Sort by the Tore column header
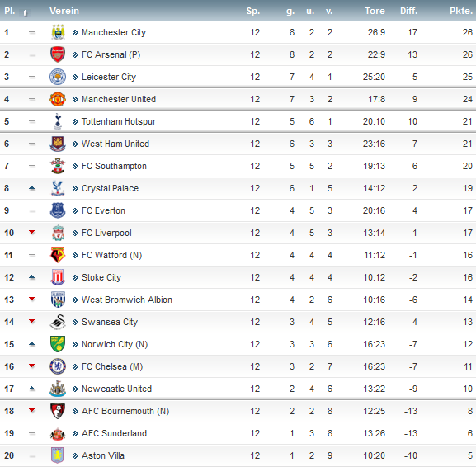This screenshot has height=467, width=476. click(x=375, y=11)
